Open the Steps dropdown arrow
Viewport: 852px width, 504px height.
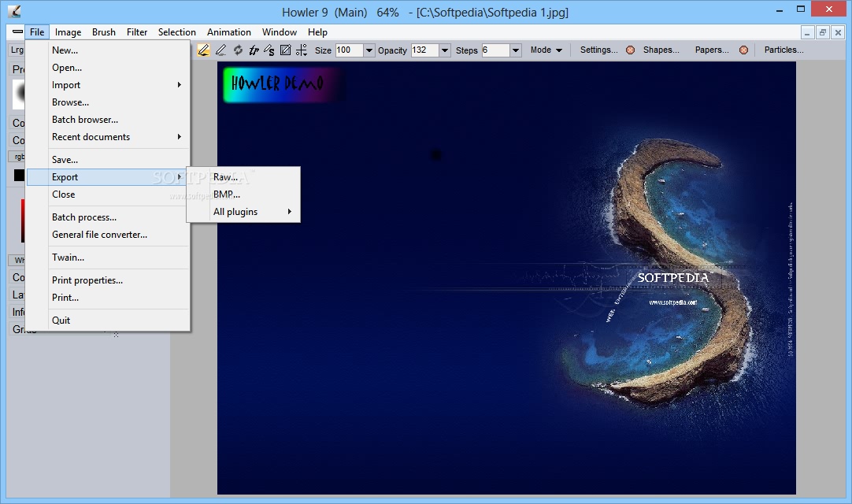(x=516, y=50)
